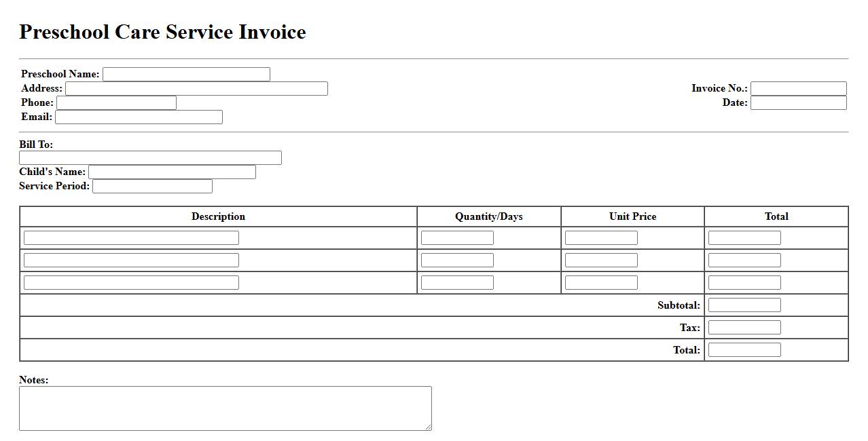Focus the Service Period field
Image resolution: width=868 pixels, height=441 pixels.
point(152,187)
